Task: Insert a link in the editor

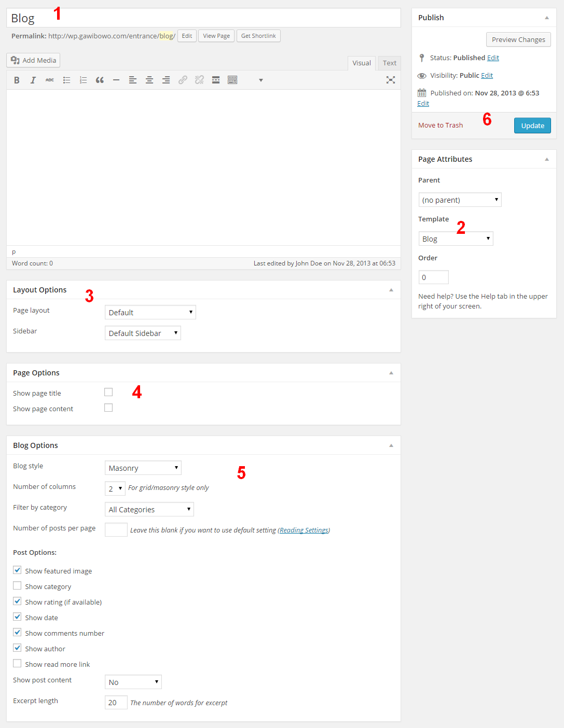Action: pyautogui.click(x=183, y=80)
